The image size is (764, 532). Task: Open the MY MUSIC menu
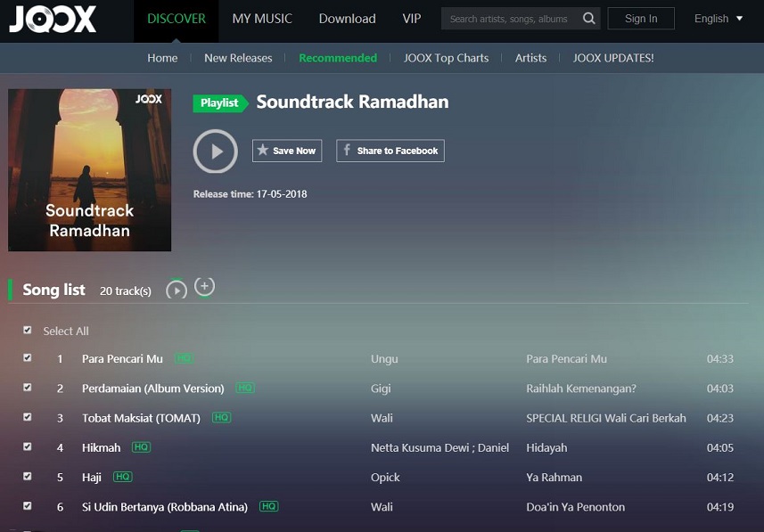(261, 19)
